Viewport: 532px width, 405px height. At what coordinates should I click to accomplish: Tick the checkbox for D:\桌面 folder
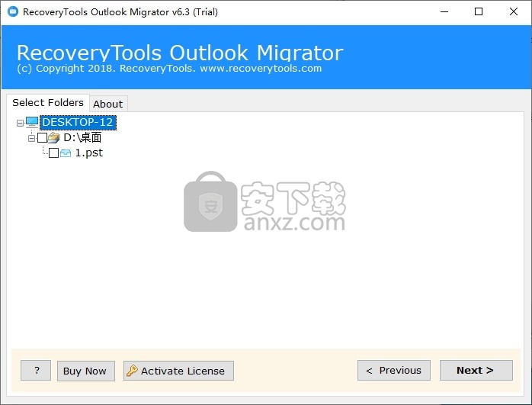click(42, 137)
